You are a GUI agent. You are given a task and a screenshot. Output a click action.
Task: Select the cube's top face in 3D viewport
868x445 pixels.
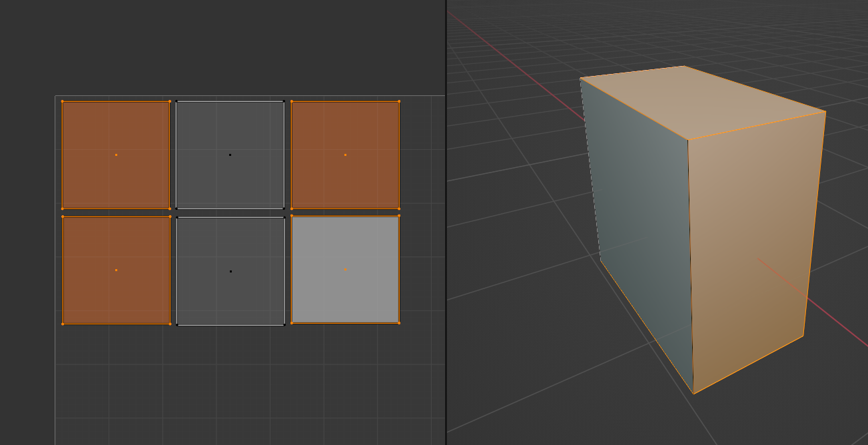(x=699, y=102)
